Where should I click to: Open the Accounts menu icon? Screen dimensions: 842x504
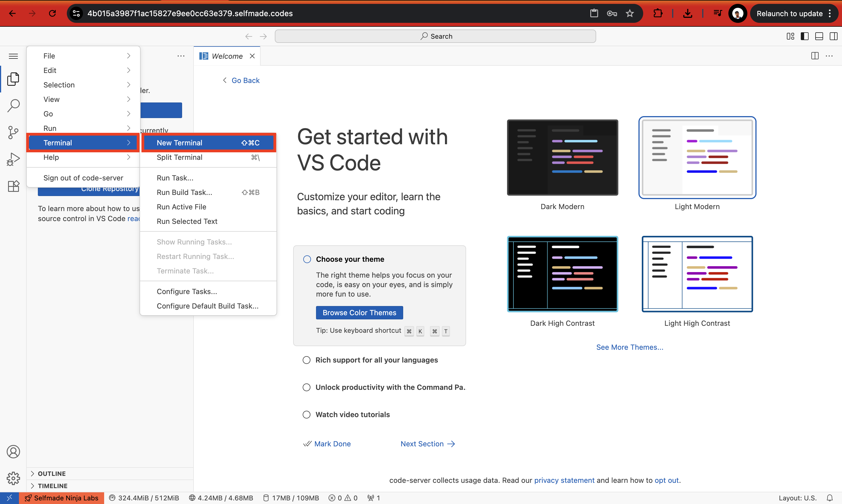click(x=13, y=452)
